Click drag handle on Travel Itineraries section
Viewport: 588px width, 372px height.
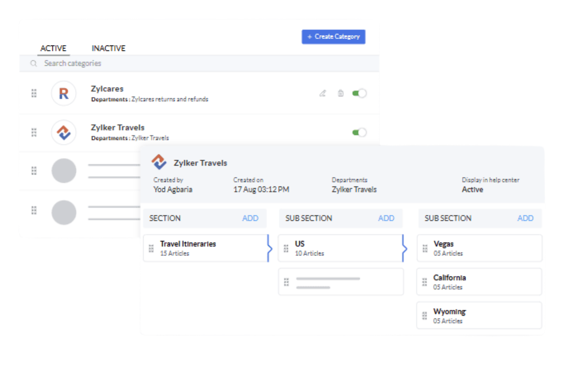[151, 249]
